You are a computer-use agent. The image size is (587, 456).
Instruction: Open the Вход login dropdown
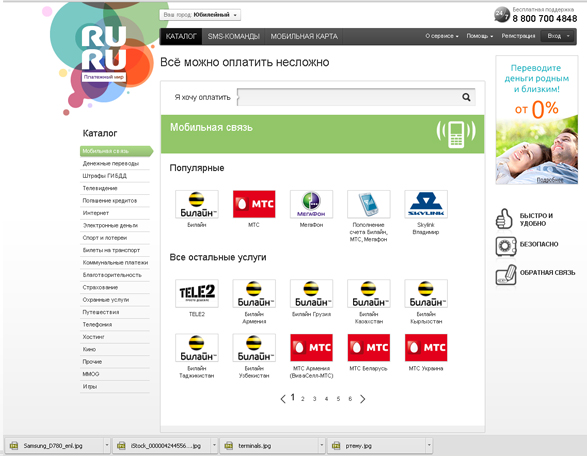(x=558, y=36)
